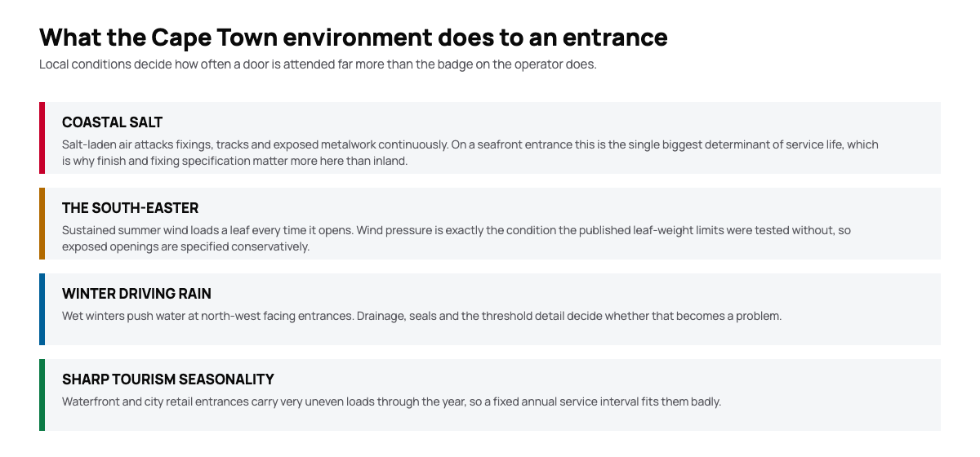Click the red accent bar beside Coastal Salt
The height and width of the screenshot is (457, 980).
pyautogui.click(x=42, y=138)
